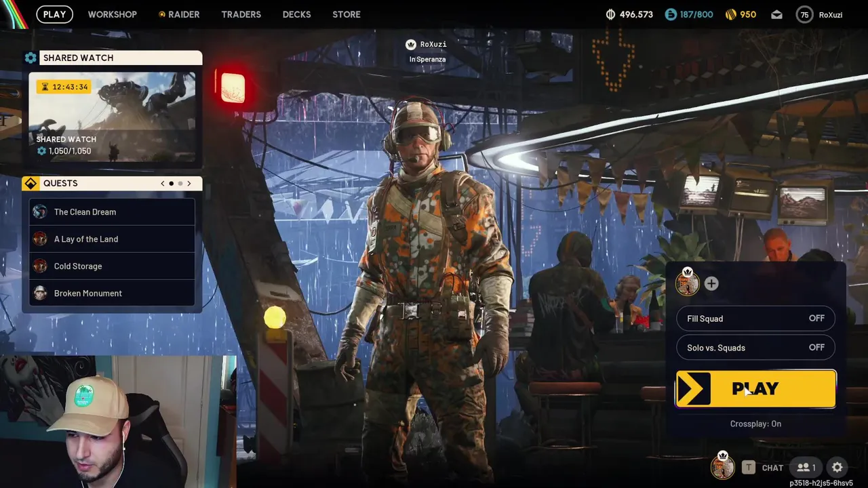
Task: Click the player avatar beside Chat
Action: coord(723,466)
